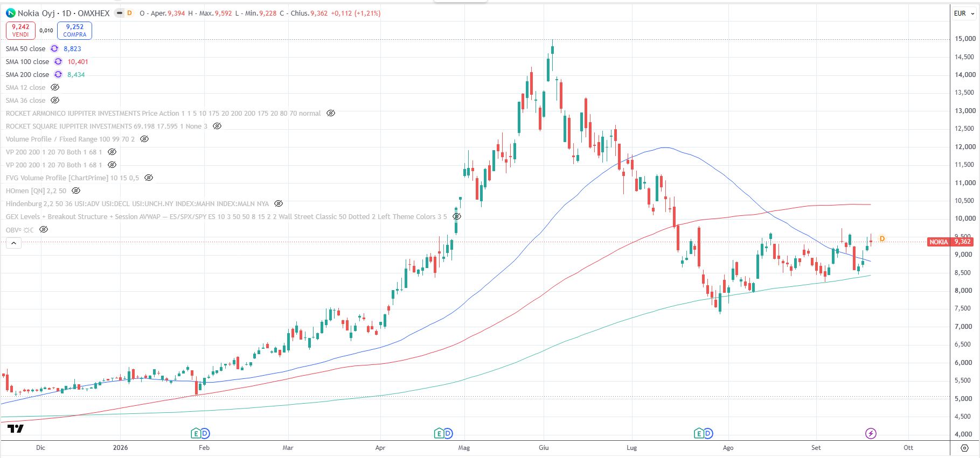Show the hidden SMA 36 close indicator
Viewport: 980px width, 458px height.
pos(55,100)
